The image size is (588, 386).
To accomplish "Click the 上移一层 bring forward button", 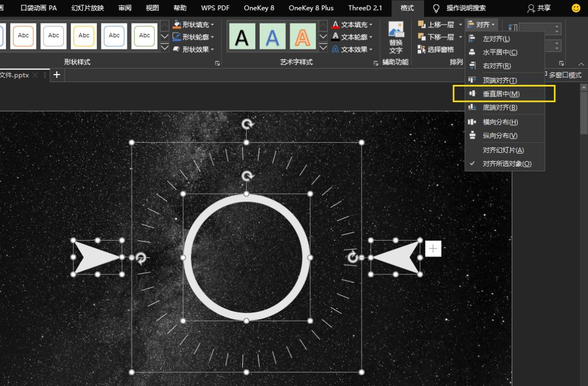I will click(437, 24).
